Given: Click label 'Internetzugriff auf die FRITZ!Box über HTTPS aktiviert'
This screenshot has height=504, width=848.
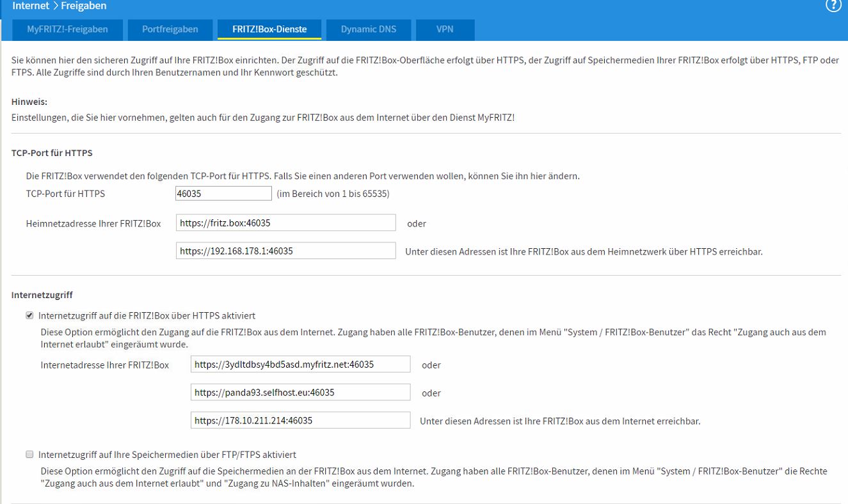Looking at the screenshot, I should pyautogui.click(x=147, y=315).
